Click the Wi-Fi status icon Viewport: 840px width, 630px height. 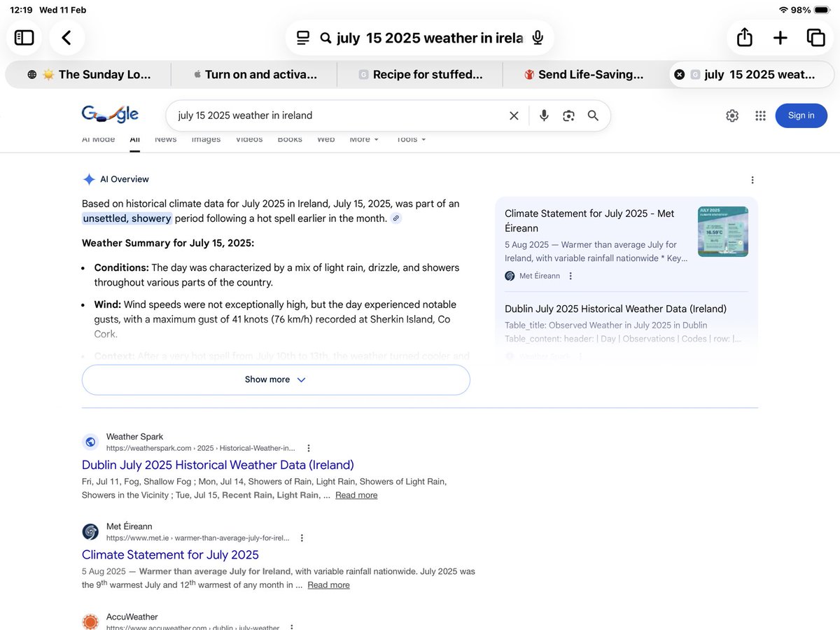[x=783, y=10]
